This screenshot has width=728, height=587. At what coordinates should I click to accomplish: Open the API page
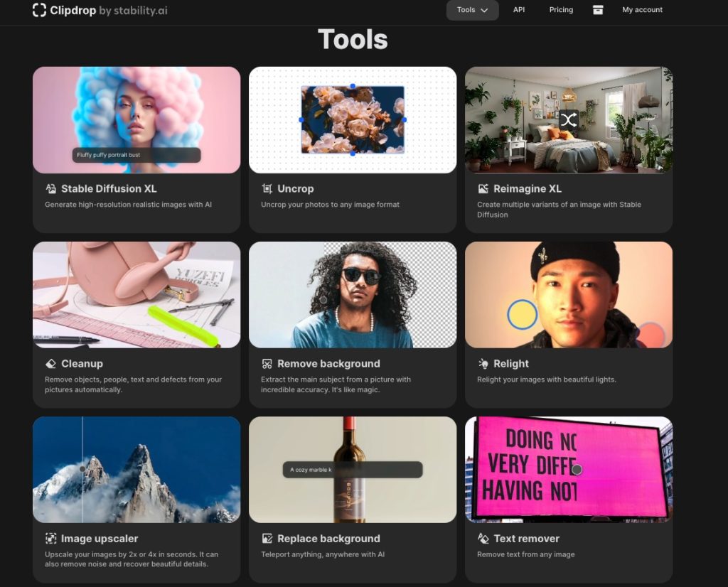pos(519,10)
